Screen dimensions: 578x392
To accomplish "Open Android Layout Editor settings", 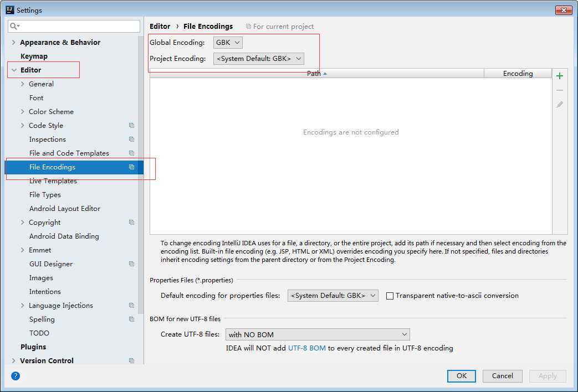I will pos(65,209).
